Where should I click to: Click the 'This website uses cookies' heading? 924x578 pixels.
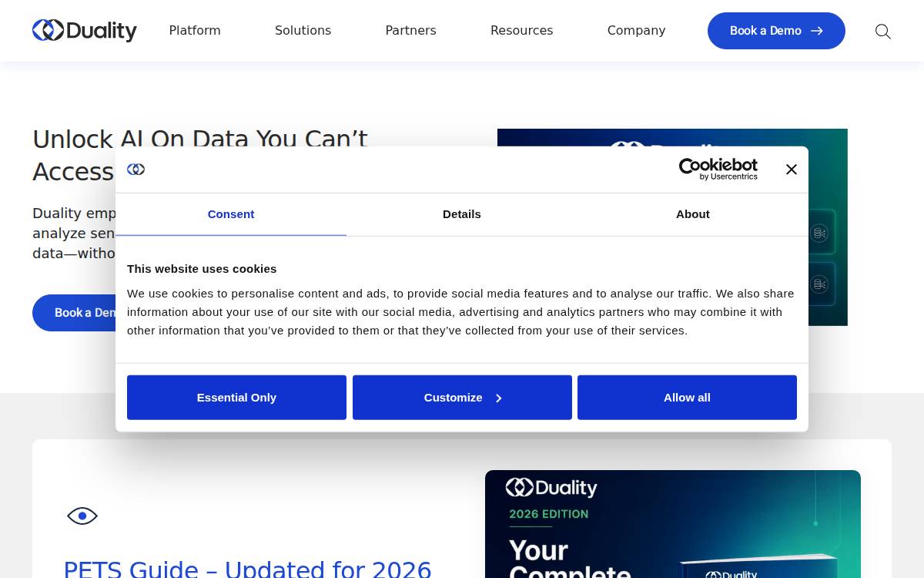(x=202, y=269)
